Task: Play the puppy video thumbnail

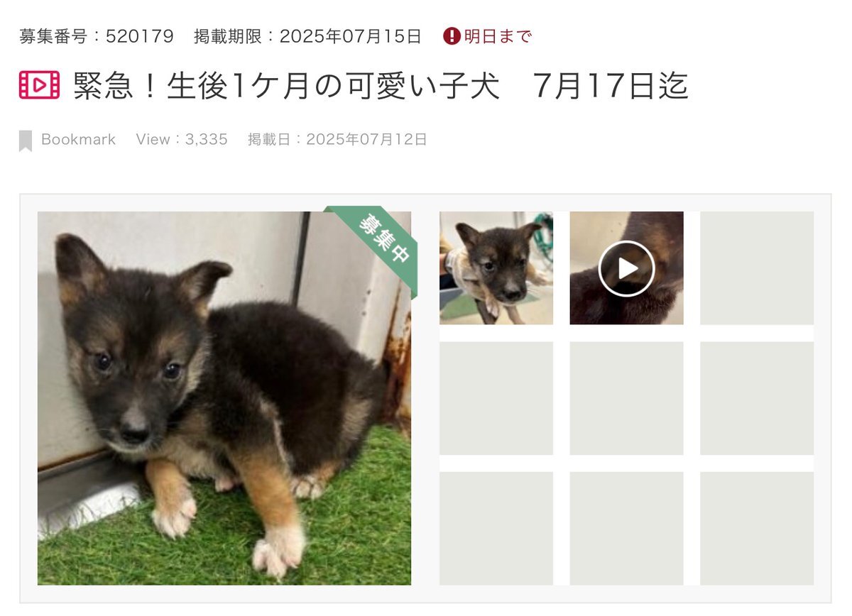Action: click(626, 268)
